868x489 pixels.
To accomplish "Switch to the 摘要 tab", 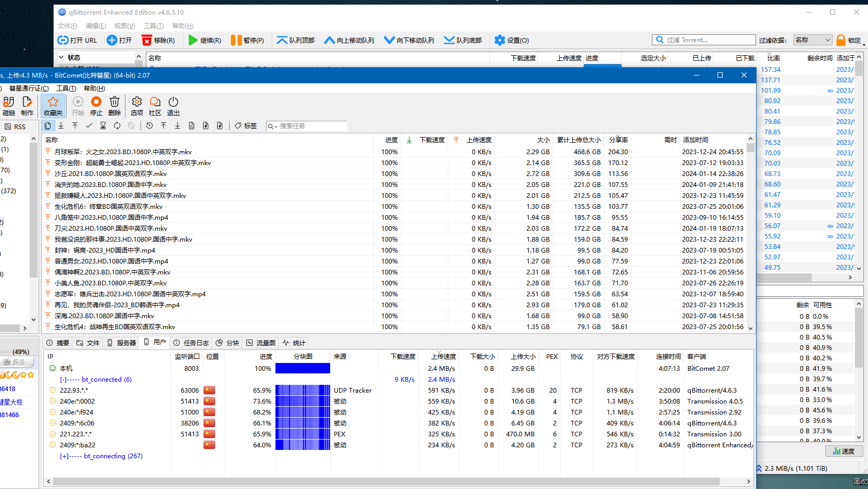I will coord(58,343).
